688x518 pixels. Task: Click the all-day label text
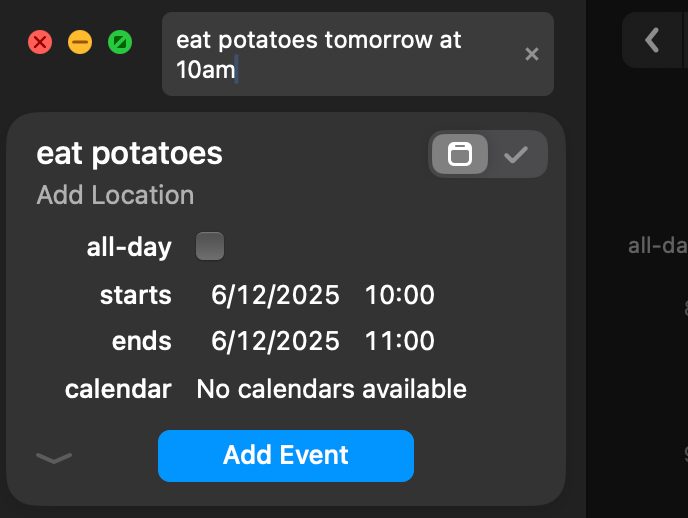click(129, 247)
